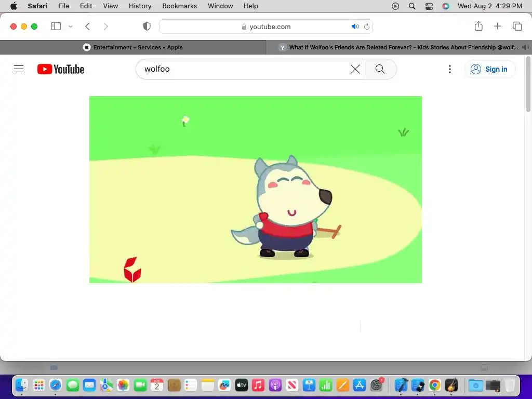The image size is (532, 399).
Task: Open Numbers from the Dock
Action: (326, 385)
